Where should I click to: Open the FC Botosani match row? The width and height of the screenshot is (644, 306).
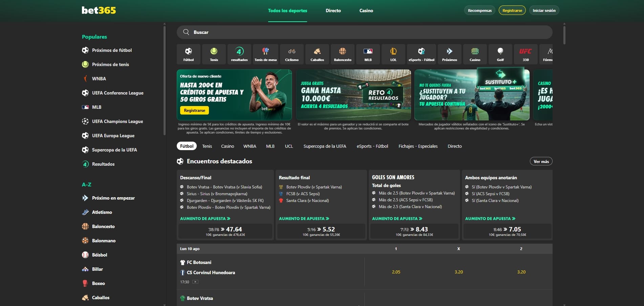[x=270, y=272]
